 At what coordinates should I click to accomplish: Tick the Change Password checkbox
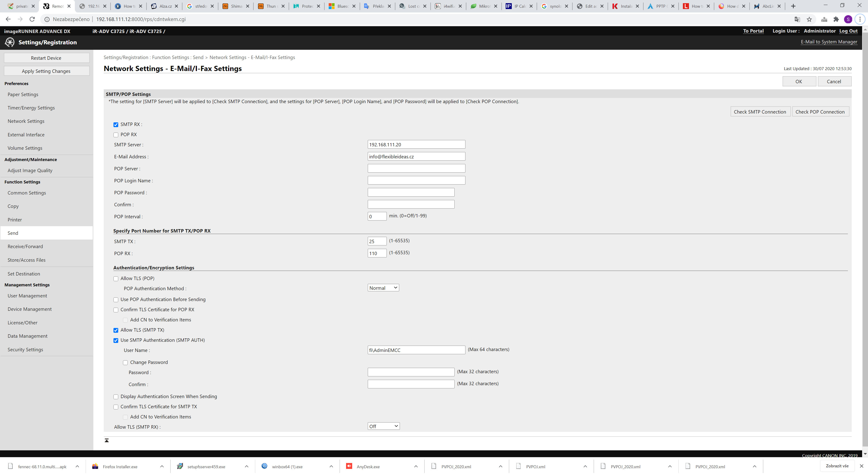(125, 362)
